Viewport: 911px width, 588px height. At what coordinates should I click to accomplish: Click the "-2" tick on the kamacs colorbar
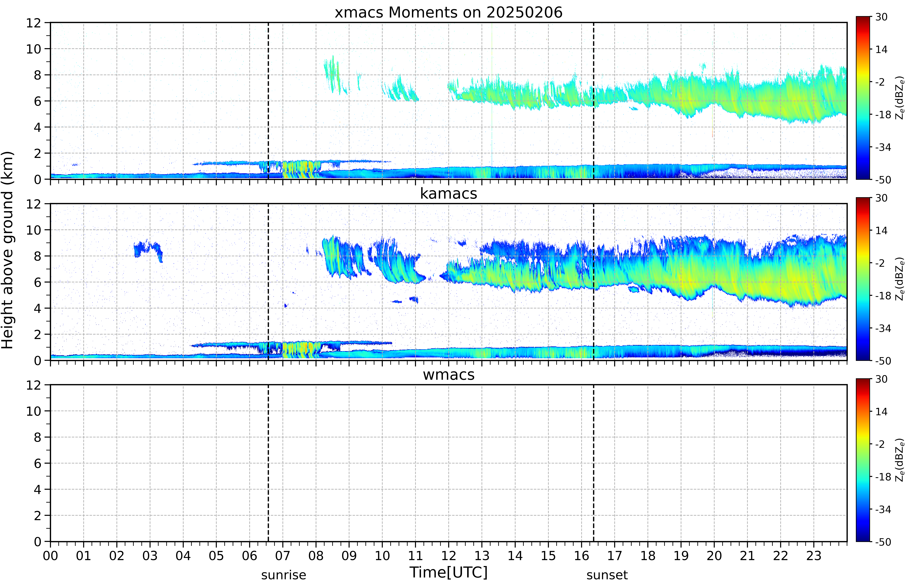point(880,263)
